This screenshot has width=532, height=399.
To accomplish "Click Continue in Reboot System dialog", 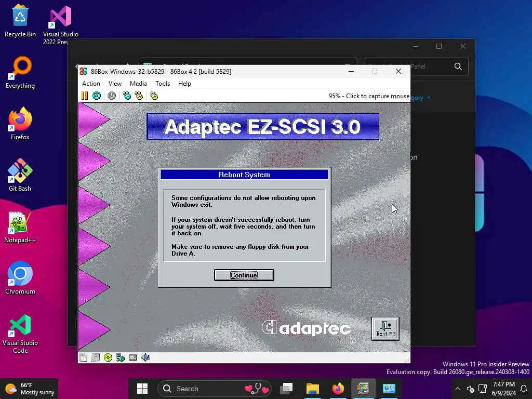I will (x=244, y=275).
